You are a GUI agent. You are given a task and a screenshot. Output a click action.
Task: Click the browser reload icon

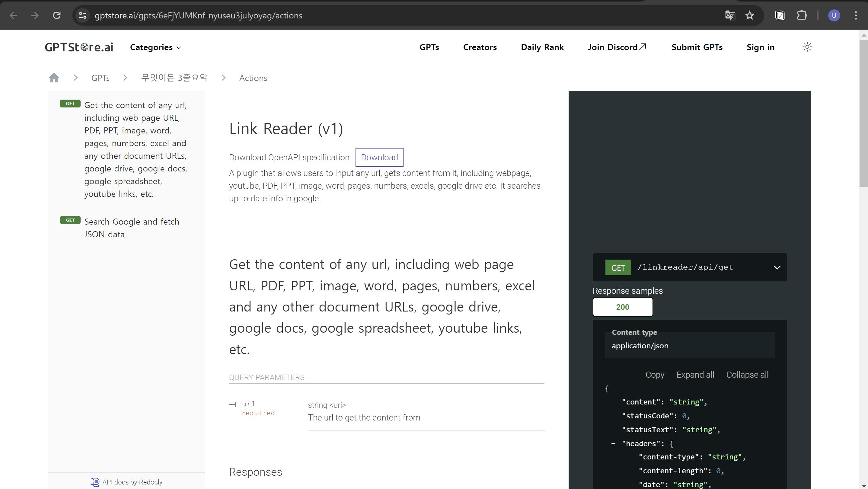(x=57, y=15)
